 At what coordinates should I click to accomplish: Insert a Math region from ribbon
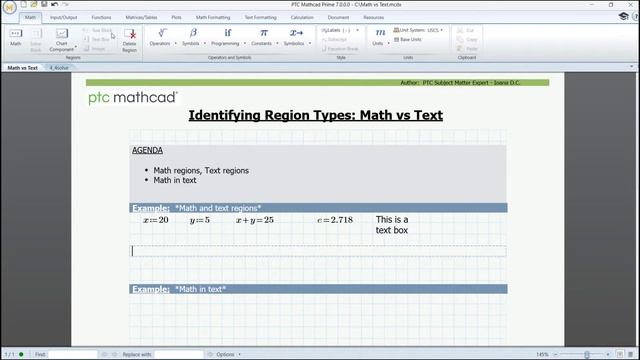[x=16, y=37]
